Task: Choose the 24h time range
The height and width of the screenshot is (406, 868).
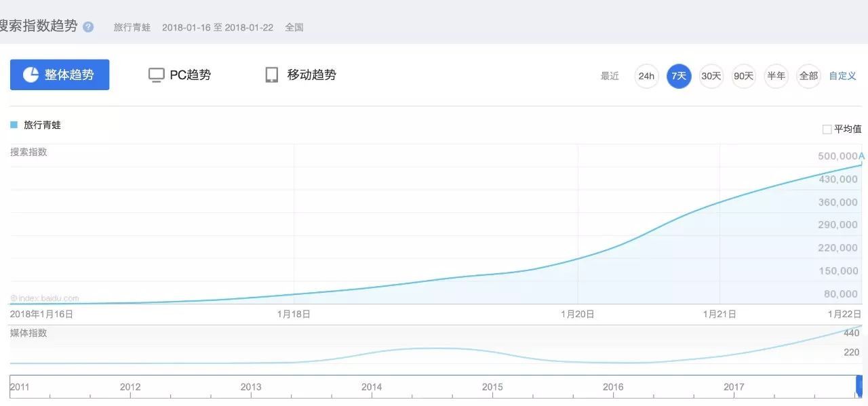Action: point(646,76)
